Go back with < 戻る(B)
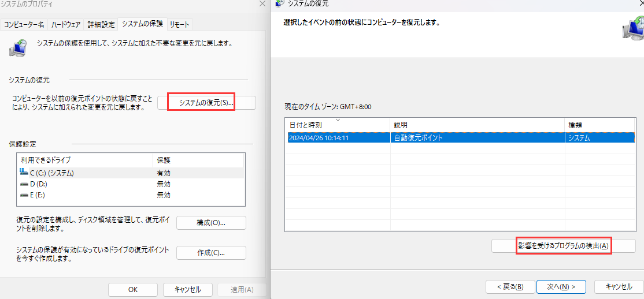The image size is (644, 299). [x=510, y=287]
